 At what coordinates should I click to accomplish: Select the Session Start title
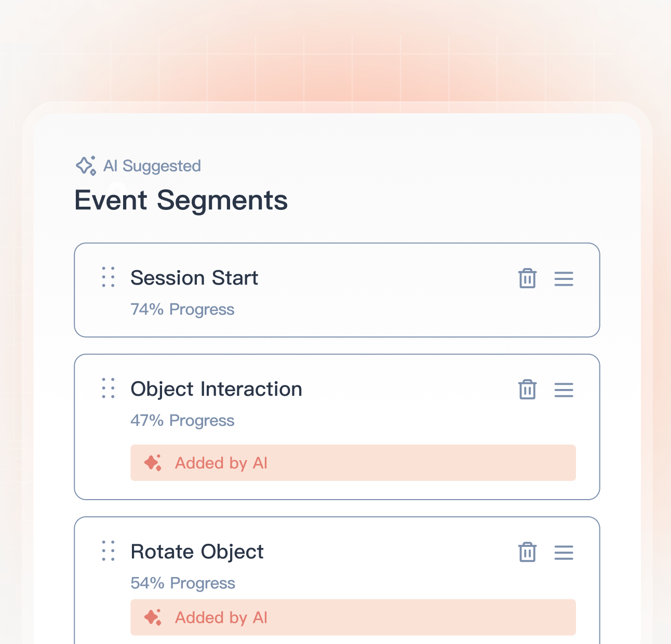tap(194, 278)
